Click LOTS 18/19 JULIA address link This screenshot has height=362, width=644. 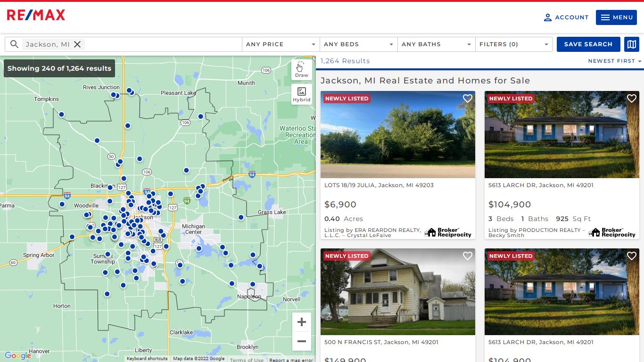(x=379, y=185)
